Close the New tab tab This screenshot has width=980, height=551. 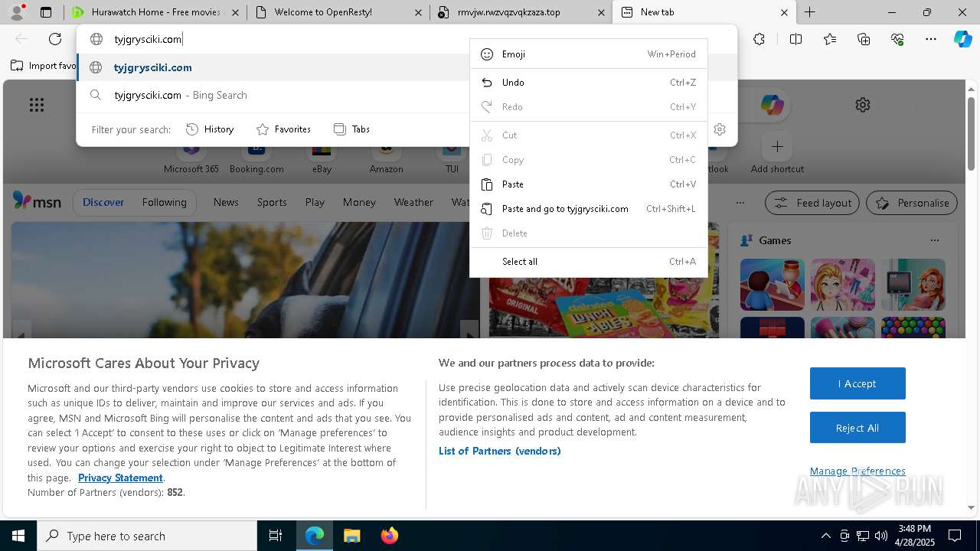coord(784,12)
